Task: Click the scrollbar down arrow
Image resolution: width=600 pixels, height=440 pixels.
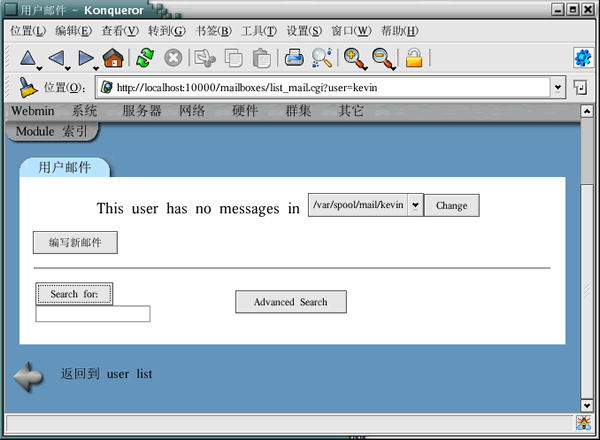Action: [587, 405]
